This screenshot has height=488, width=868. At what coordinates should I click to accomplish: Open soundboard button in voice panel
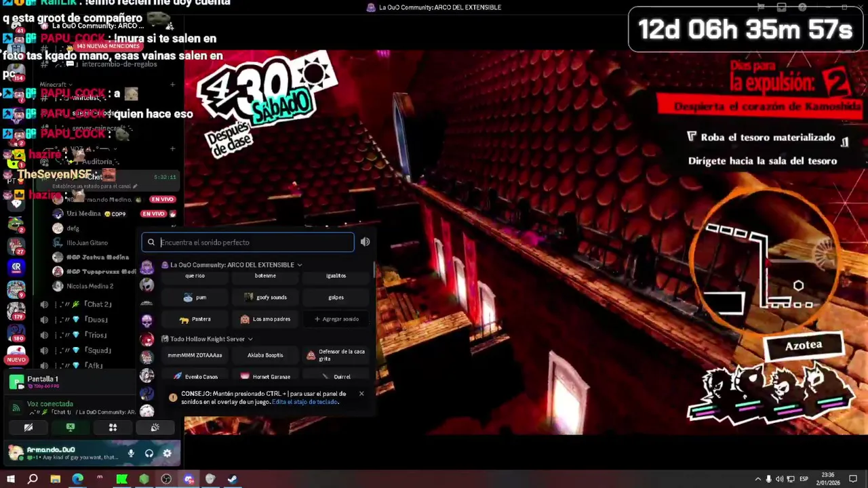(x=155, y=428)
